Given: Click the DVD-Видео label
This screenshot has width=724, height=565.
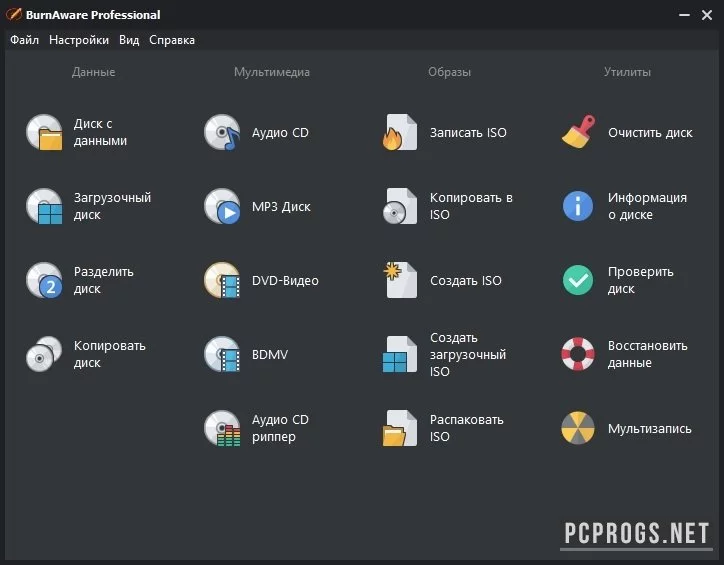Looking at the screenshot, I should (285, 281).
